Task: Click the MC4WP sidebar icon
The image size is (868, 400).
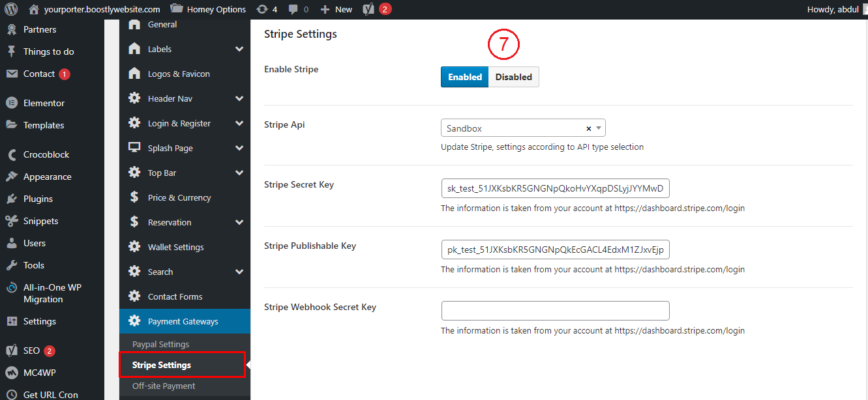Action: [12, 373]
